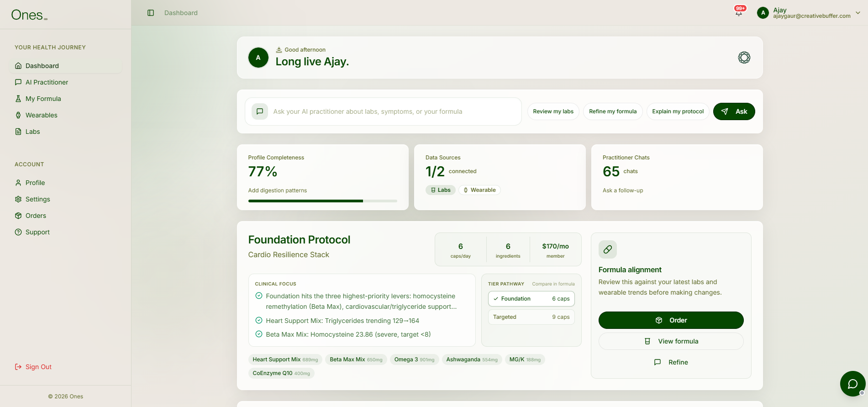This screenshot has width=868, height=407.
Task: Click the profile completeness progress bar
Action: (x=323, y=201)
